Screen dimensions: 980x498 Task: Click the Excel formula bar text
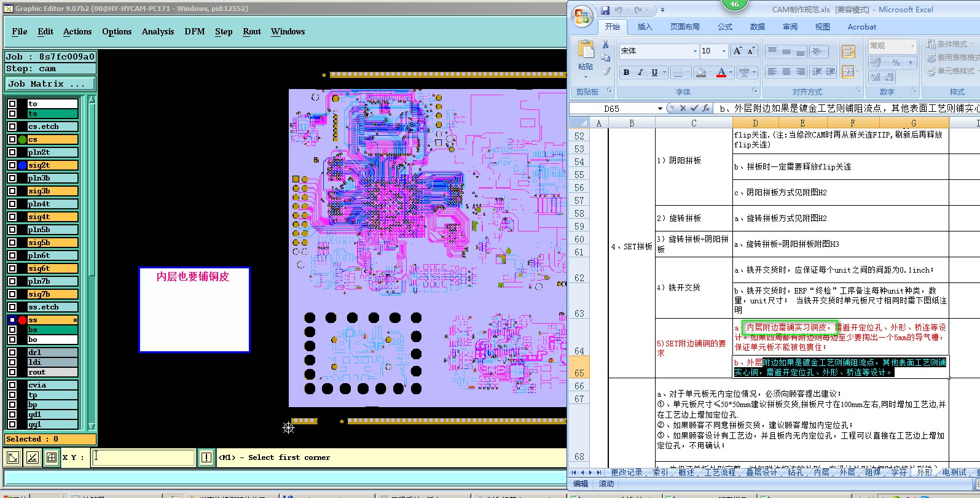point(847,108)
